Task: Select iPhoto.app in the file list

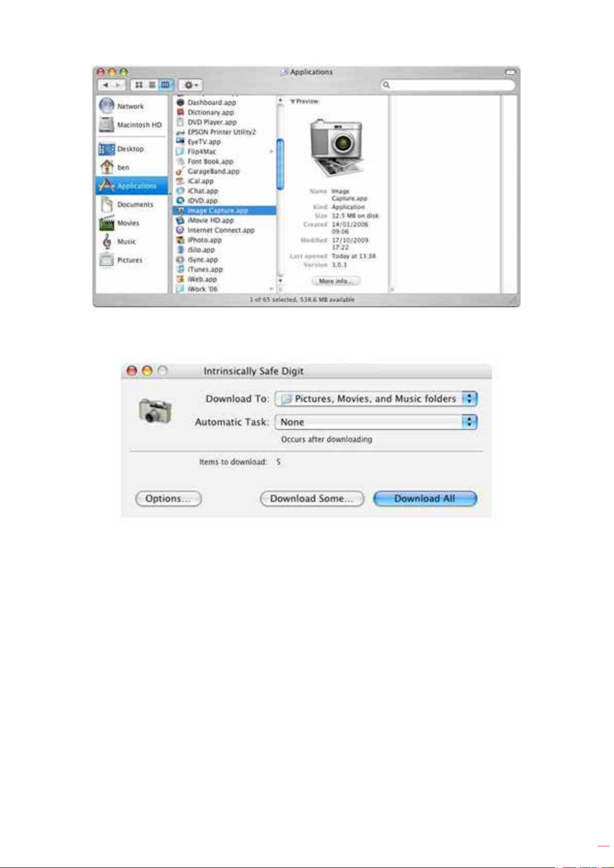Action: [x=204, y=240]
